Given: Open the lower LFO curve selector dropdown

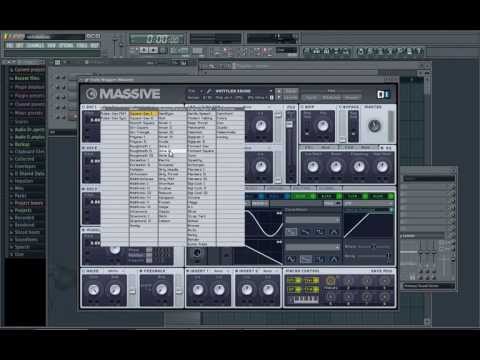Looking at the screenshot, I should pyautogui.click(x=312, y=247).
